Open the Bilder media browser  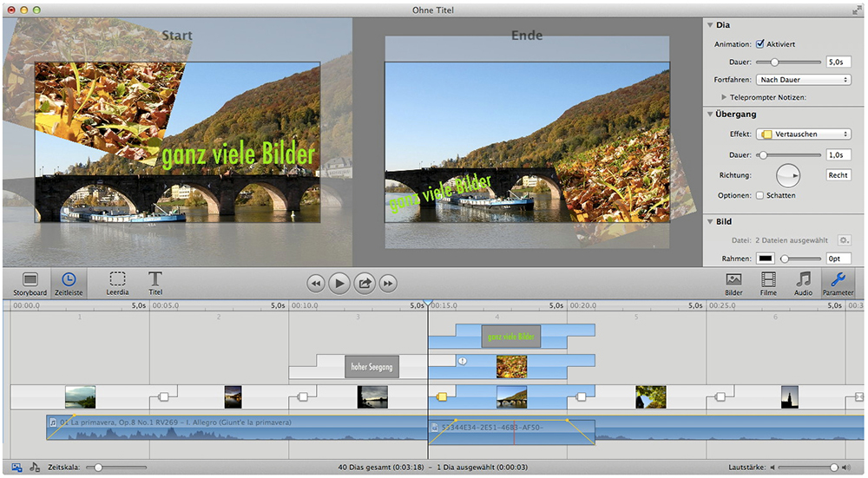733,283
